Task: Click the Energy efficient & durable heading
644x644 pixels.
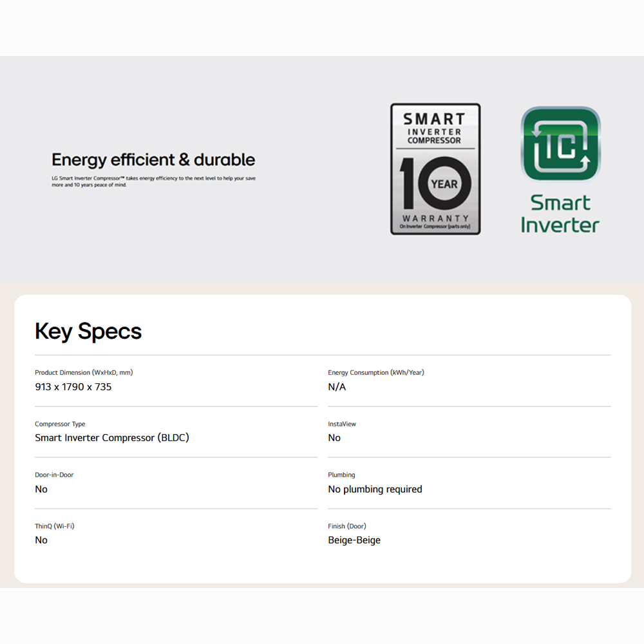Action: pyautogui.click(x=153, y=160)
